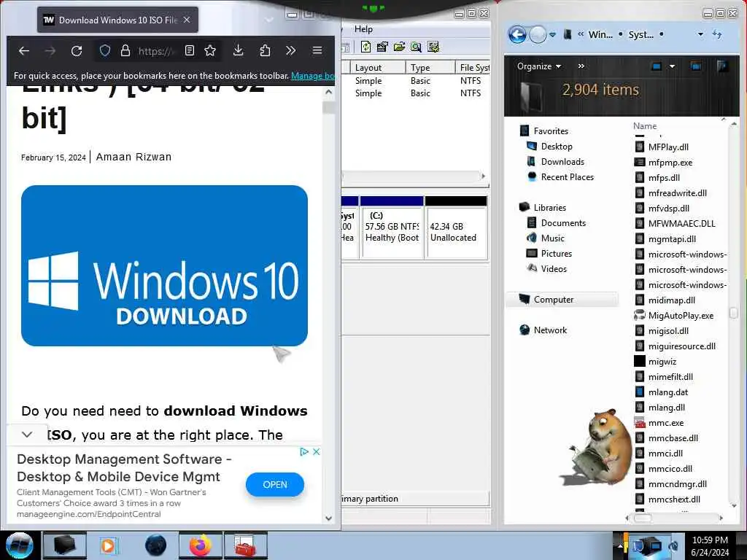Open the Windows Start orb
Screen dimensions: 747x560
coord(19,545)
